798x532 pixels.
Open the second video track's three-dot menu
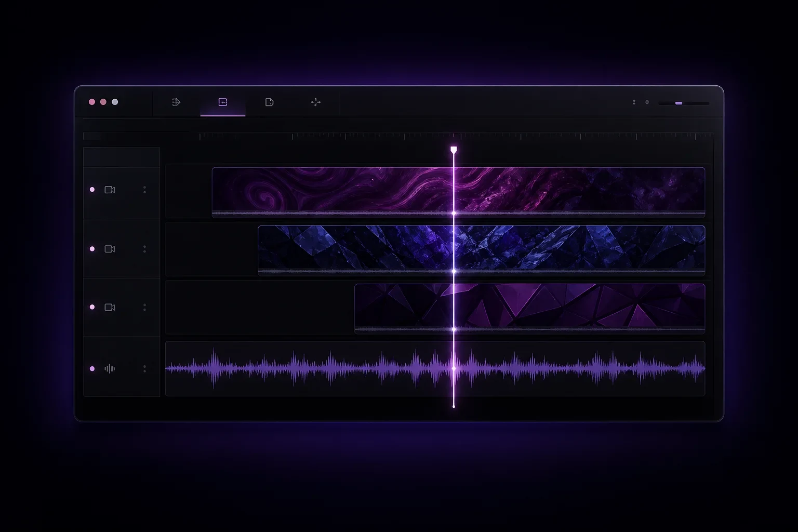tap(144, 249)
